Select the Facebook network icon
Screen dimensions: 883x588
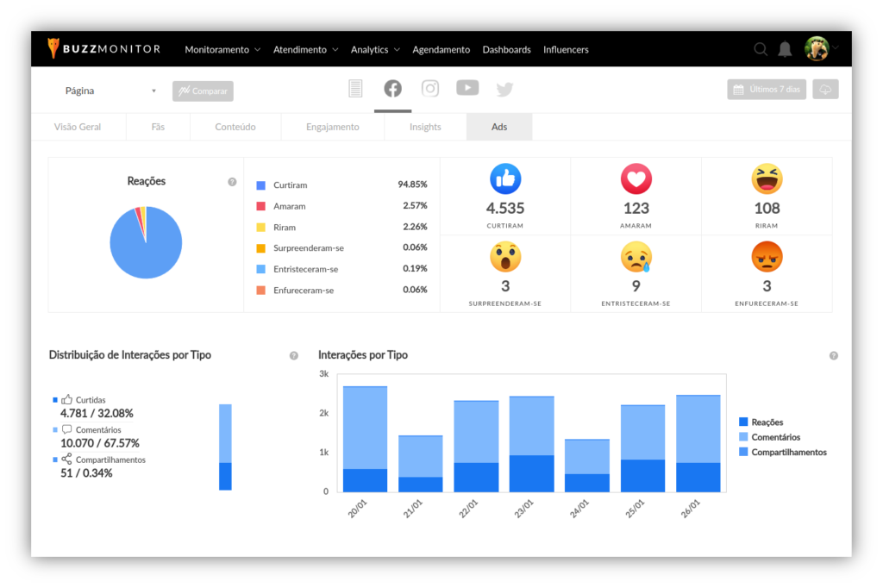click(392, 88)
